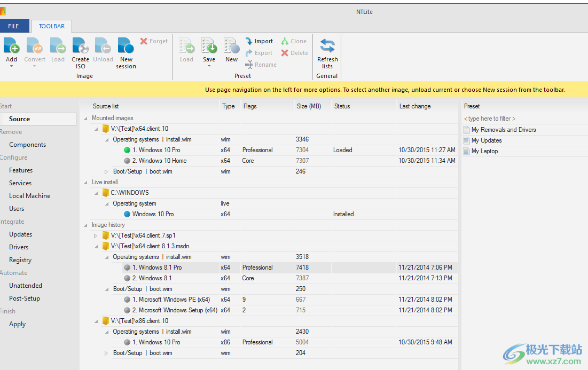This screenshot has width=588, height=370.
Task: Select Microsoft Windows Setup (x64) row
Action: 289,310
